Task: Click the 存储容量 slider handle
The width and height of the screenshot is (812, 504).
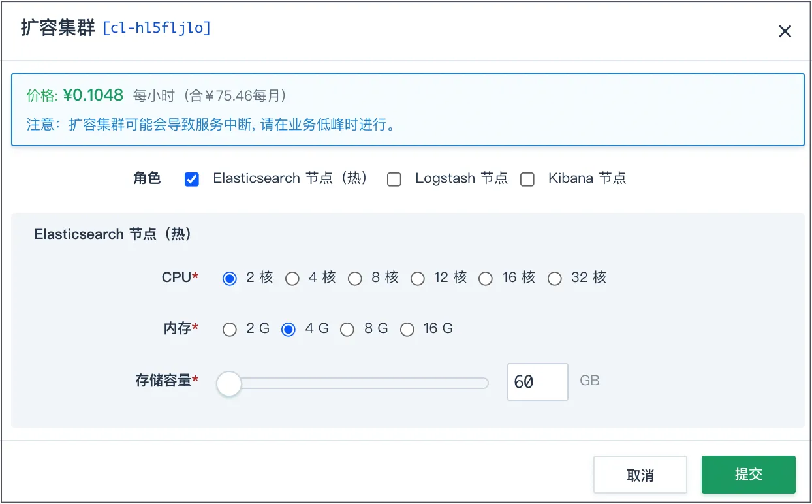Action: 229,383
